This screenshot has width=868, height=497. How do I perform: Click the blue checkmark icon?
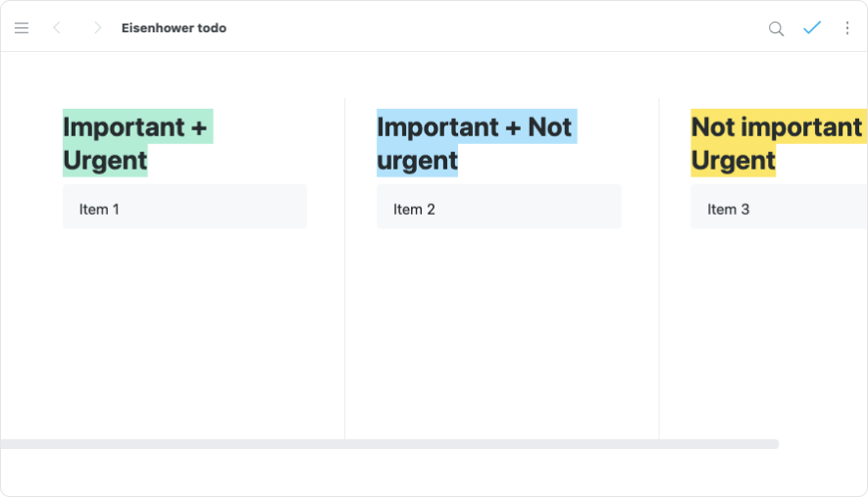tap(812, 28)
